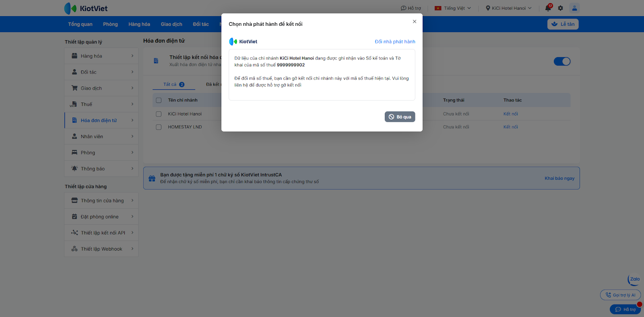The width and height of the screenshot is (644, 317).
Task: Click Kết nối for HOMESTAY LND
Action: point(510,127)
